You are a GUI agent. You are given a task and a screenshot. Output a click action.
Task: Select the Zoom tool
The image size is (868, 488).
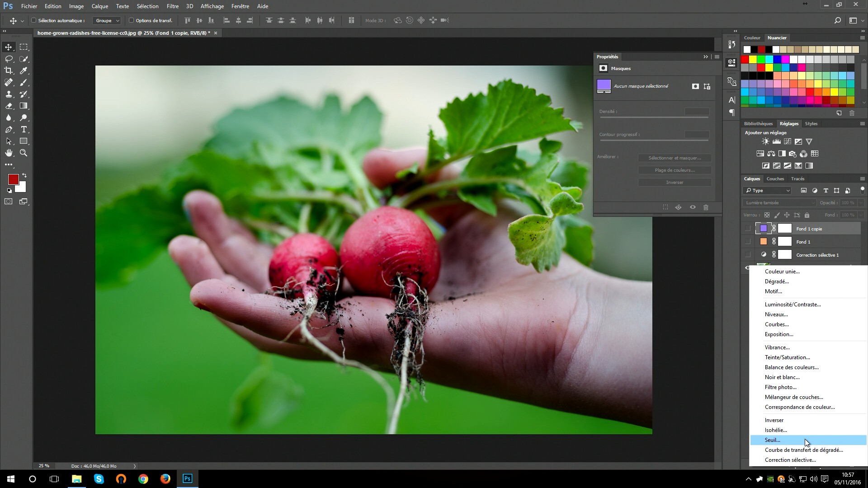[24, 153]
